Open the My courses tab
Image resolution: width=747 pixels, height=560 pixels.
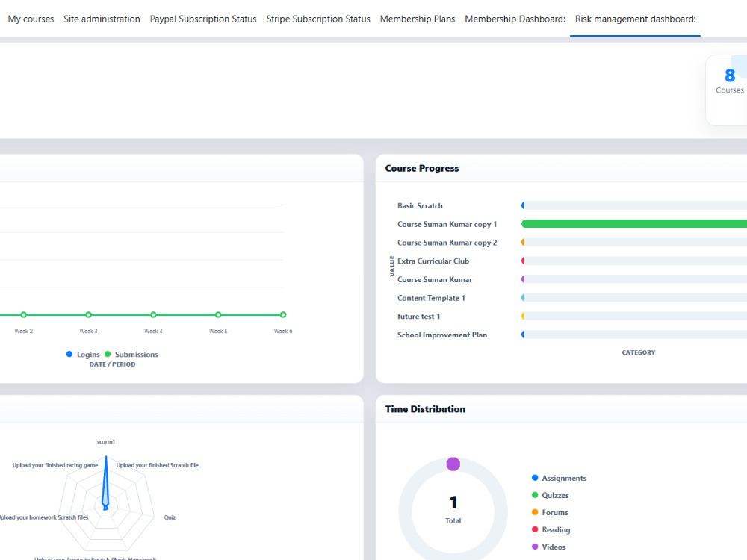(31, 19)
